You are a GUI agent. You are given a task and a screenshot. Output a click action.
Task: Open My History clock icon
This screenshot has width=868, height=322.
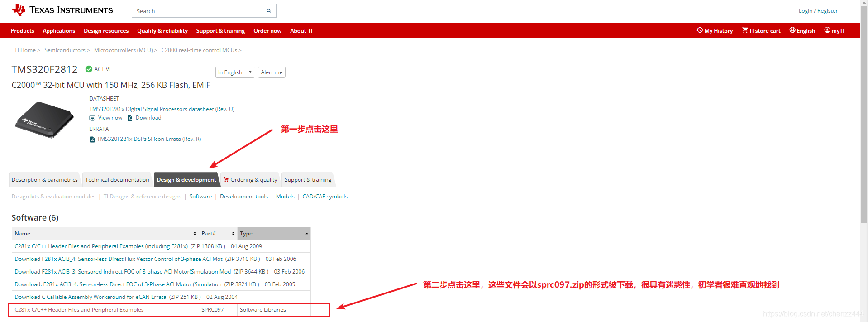tap(700, 30)
